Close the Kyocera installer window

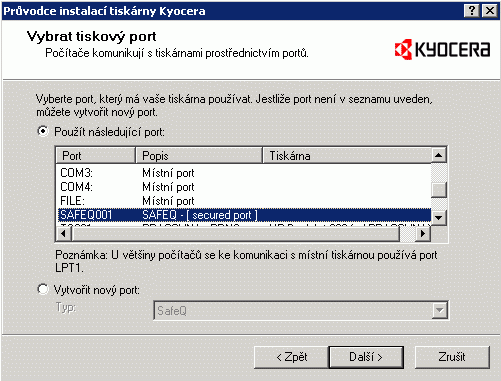(x=490, y=11)
